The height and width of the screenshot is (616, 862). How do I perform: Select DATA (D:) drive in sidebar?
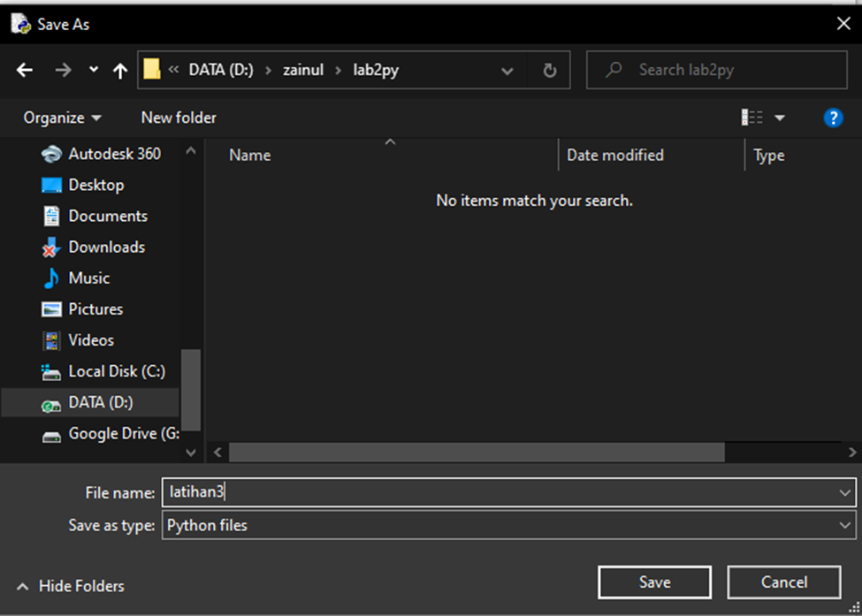(90, 403)
